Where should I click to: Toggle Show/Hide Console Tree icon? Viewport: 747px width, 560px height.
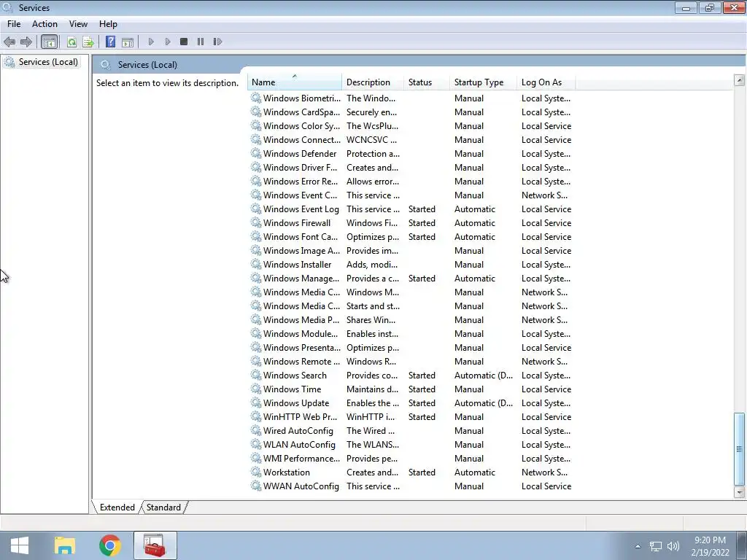tap(49, 42)
